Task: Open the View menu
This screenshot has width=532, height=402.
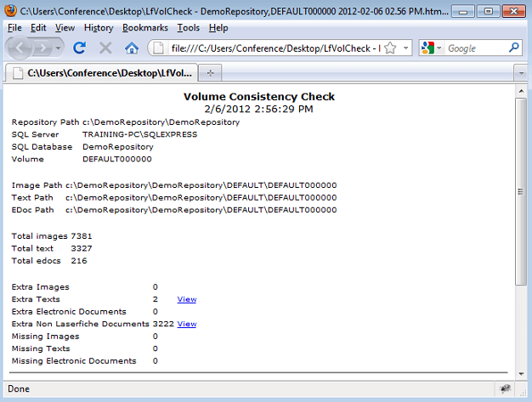Action: [65, 28]
